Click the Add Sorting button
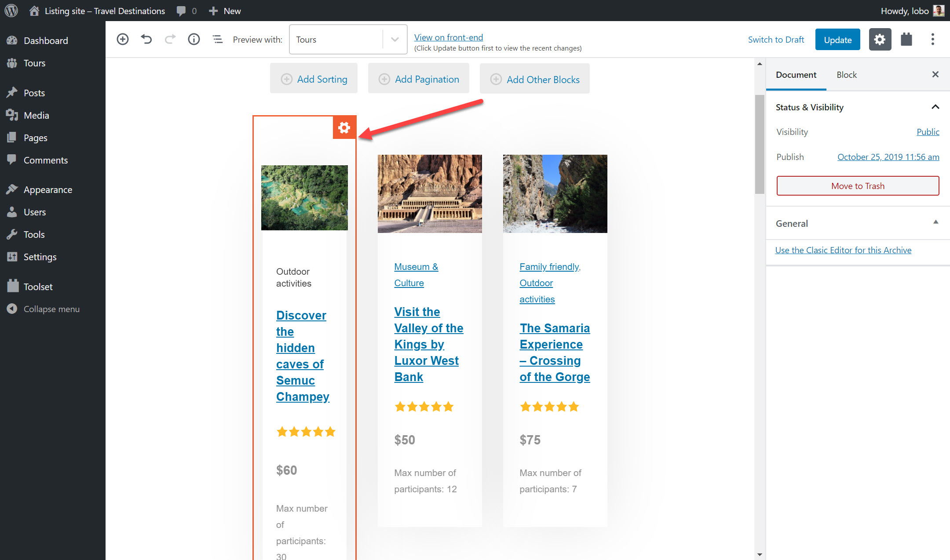The height and width of the screenshot is (560, 950). pos(314,79)
